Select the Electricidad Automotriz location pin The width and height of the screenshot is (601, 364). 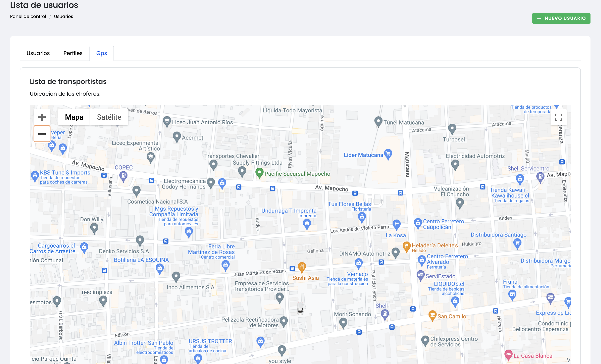[x=455, y=165]
